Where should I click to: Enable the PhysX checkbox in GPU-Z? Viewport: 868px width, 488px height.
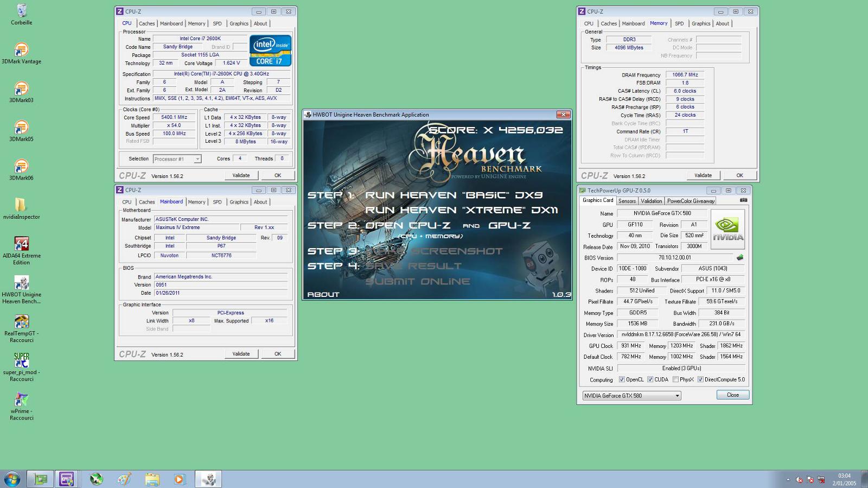tap(675, 379)
